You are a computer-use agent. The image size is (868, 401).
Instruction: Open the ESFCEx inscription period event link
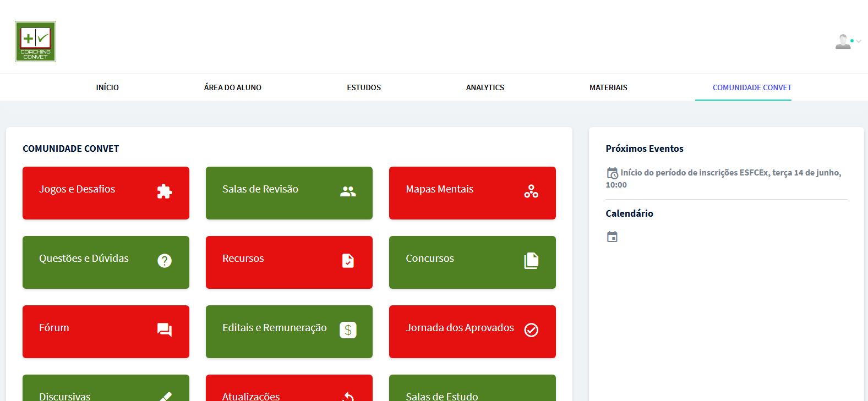point(730,173)
